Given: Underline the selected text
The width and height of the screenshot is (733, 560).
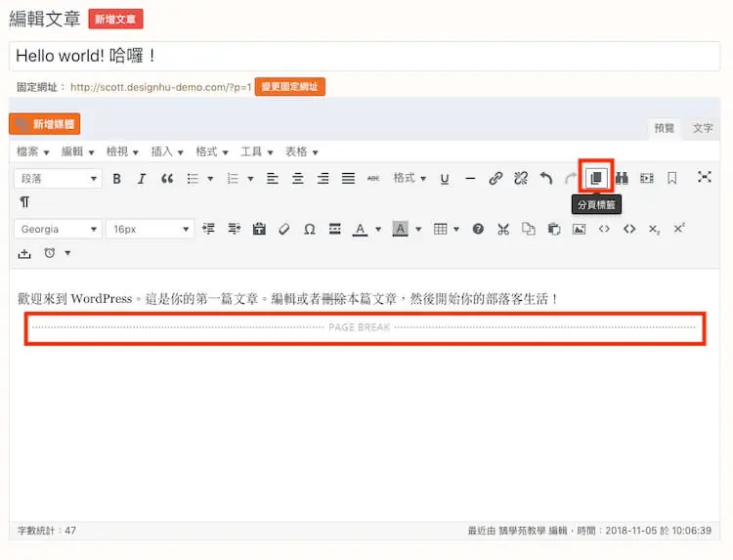Looking at the screenshot, I should (445, 179).
